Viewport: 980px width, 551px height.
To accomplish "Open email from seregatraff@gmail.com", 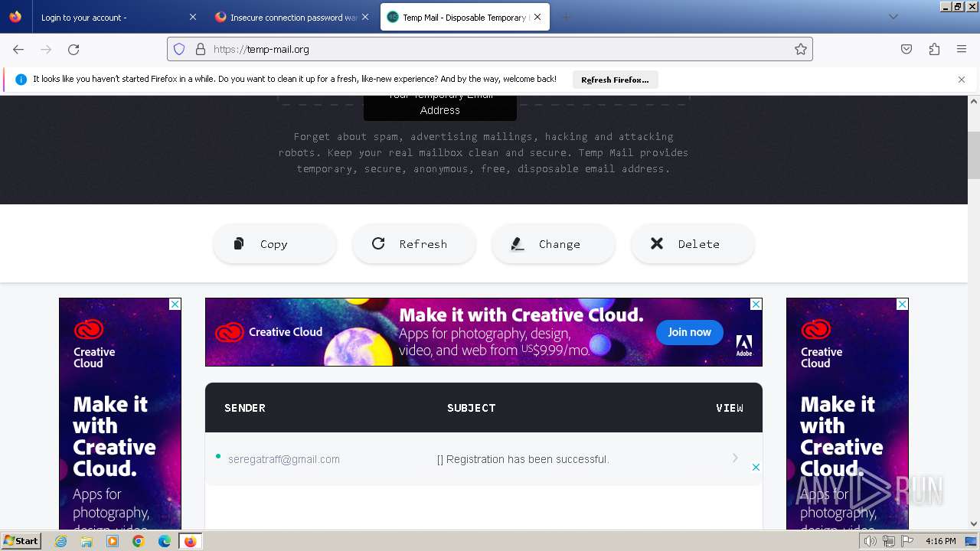I will coord(284,459).
